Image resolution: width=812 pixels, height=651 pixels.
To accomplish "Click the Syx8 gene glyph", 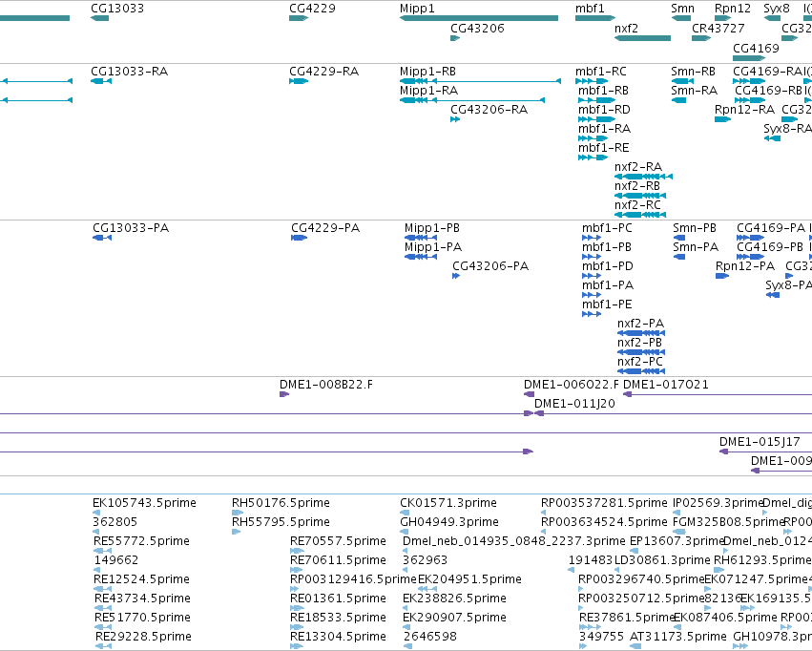I will tap(772, 18).
